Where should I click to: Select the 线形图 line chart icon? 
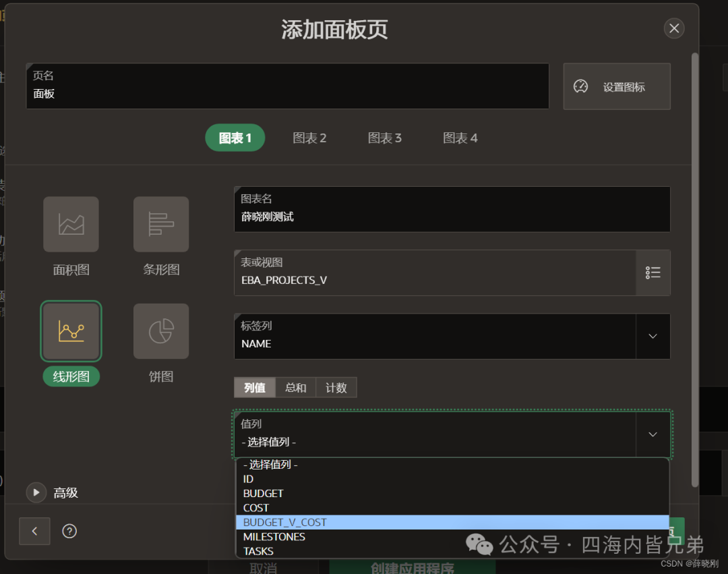pos(71,331)
